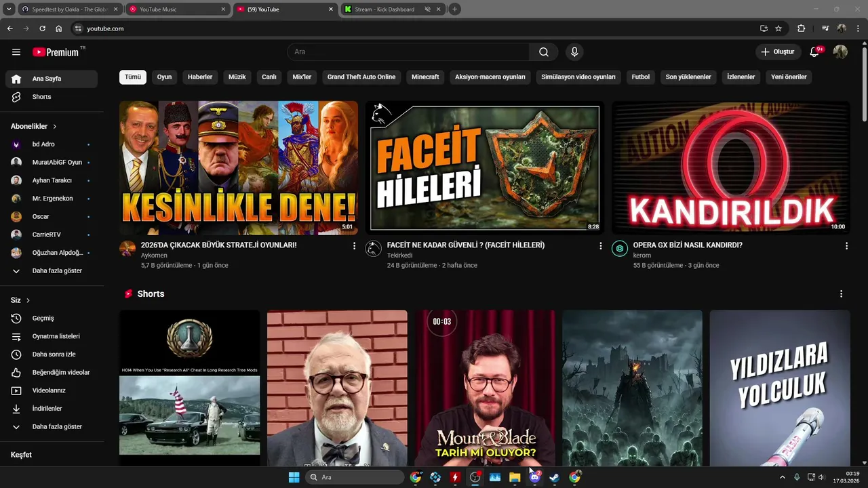Open the hamburger guide menu
This screenshot has width=868, height=488.
tap(16, 52)
